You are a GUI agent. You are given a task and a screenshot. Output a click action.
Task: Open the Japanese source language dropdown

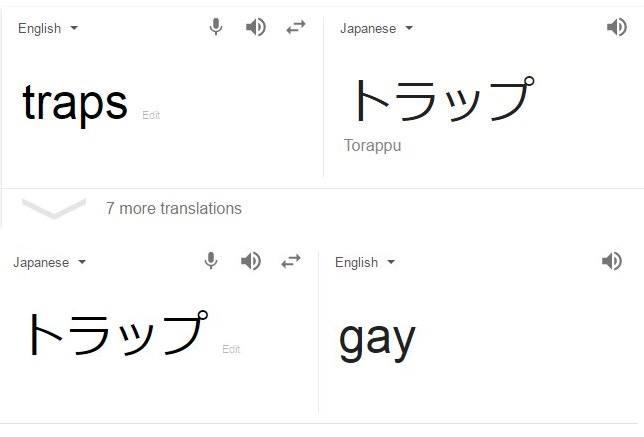pos(49,262)
